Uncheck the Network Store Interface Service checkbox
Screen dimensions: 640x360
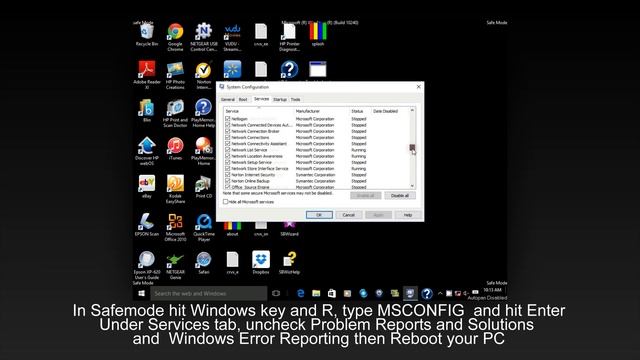coord(227,168)
